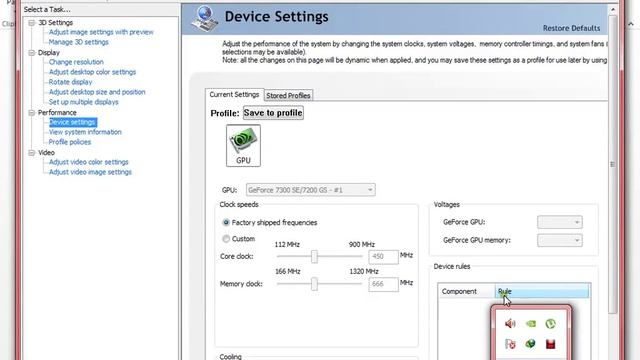
Task: Open the GeForce GPU voltage dropdown
Action: click(x=560, y=222)
